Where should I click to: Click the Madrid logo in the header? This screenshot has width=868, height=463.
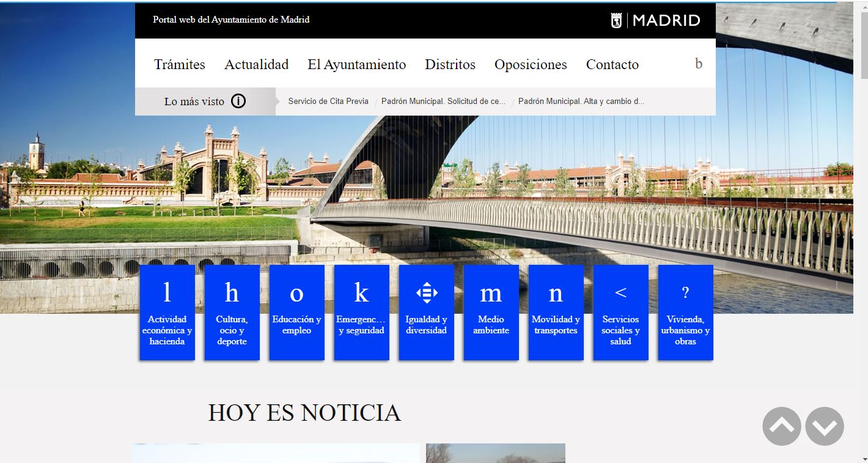click(x=655, y=20)
